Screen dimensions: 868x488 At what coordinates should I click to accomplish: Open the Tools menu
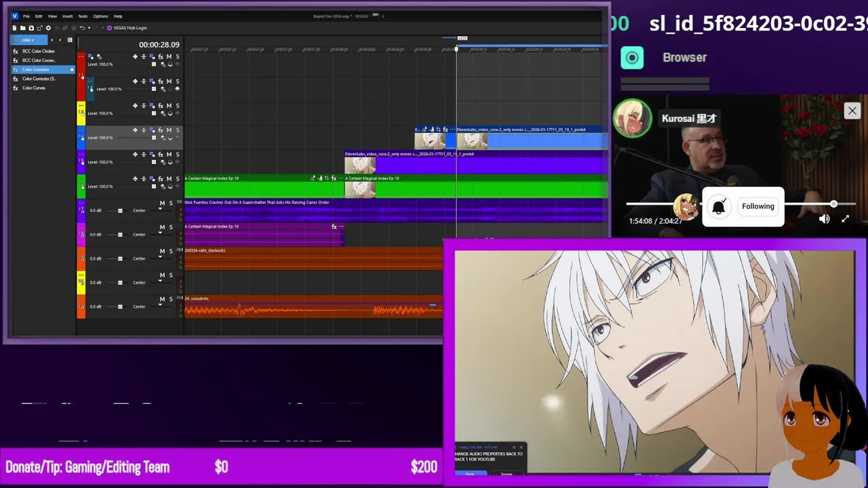(x=83, y=16)
